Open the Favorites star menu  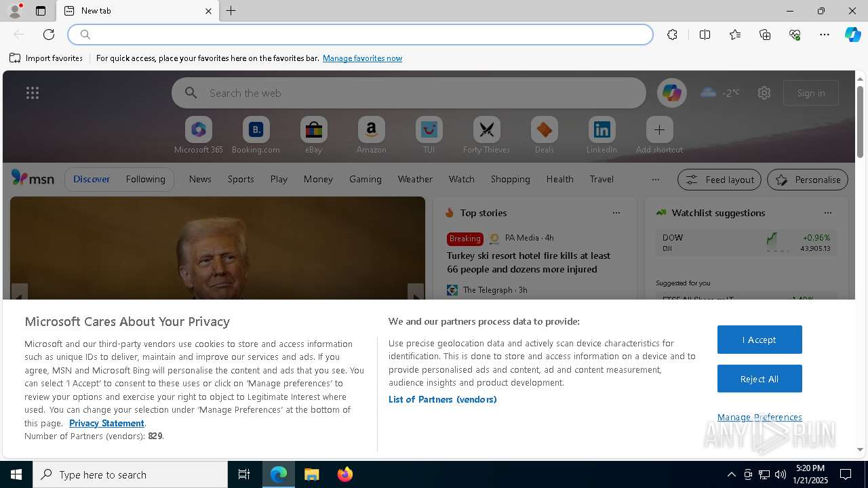[x=735, y=35]
